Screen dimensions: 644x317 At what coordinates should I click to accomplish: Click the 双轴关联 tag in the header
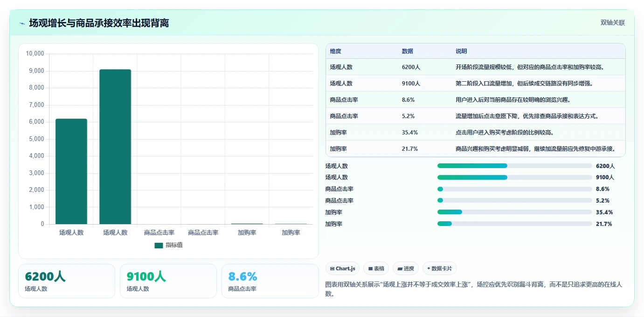coord(612,23)
